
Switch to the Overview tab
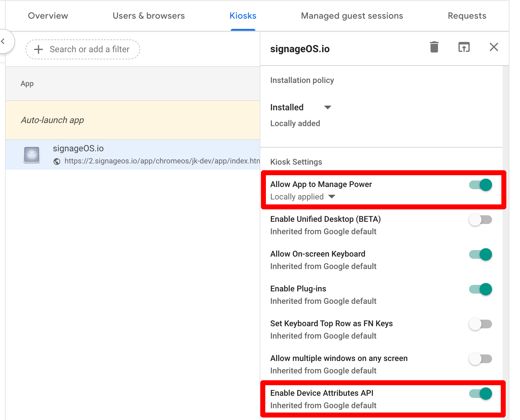[48, 16]
